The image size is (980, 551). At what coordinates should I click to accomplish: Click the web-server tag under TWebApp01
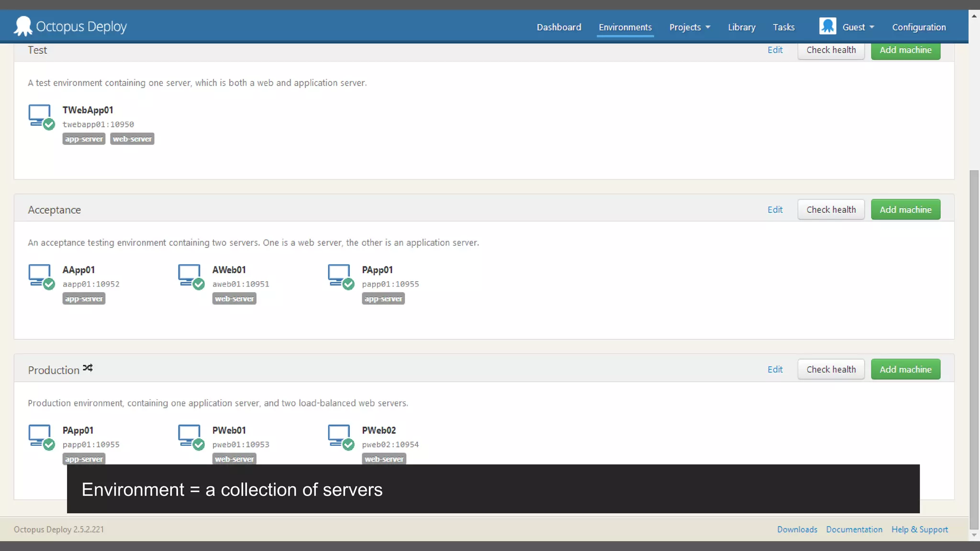coord(132,139)
